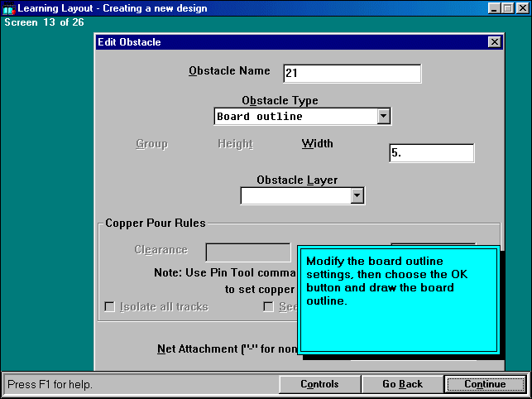The height and width of the screenshot is (399, 532).
Task: Click the Obstacle Name field containing 21
Action: 352,74
